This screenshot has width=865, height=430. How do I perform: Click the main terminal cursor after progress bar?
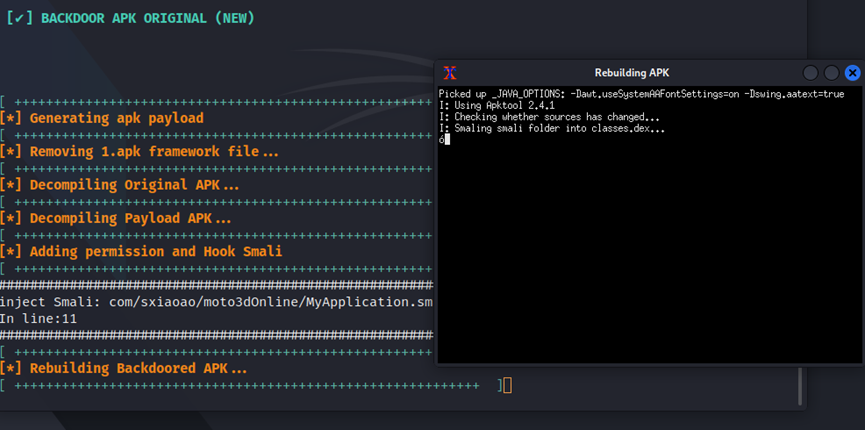point(508,385)
